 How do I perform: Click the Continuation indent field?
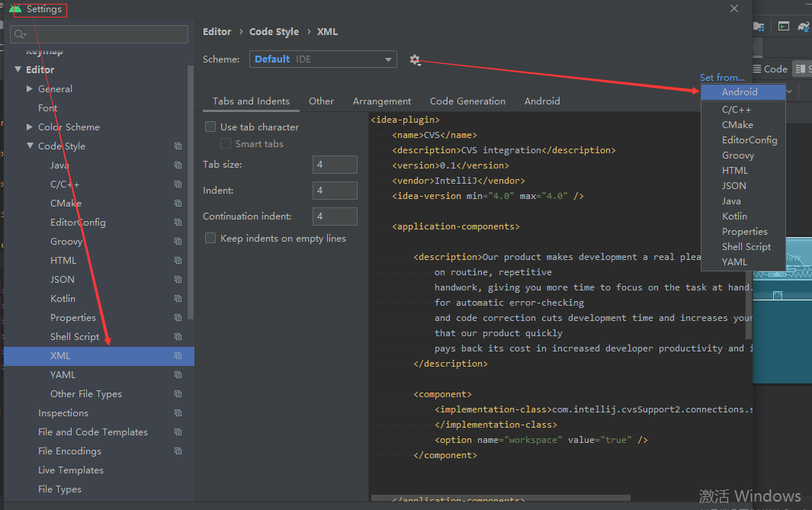coord(335,217)
